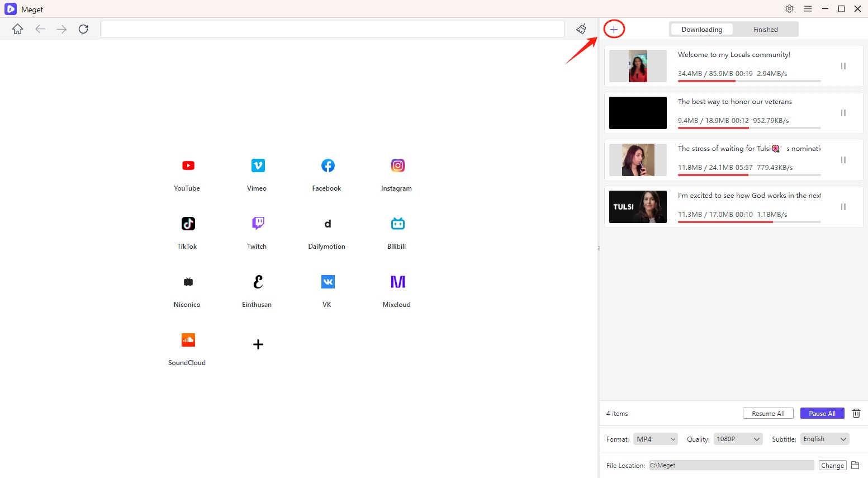This screenshot has width=868, height=478.
Task: Reload the current page
Action: pyautogui.click(x=83, y=29)
